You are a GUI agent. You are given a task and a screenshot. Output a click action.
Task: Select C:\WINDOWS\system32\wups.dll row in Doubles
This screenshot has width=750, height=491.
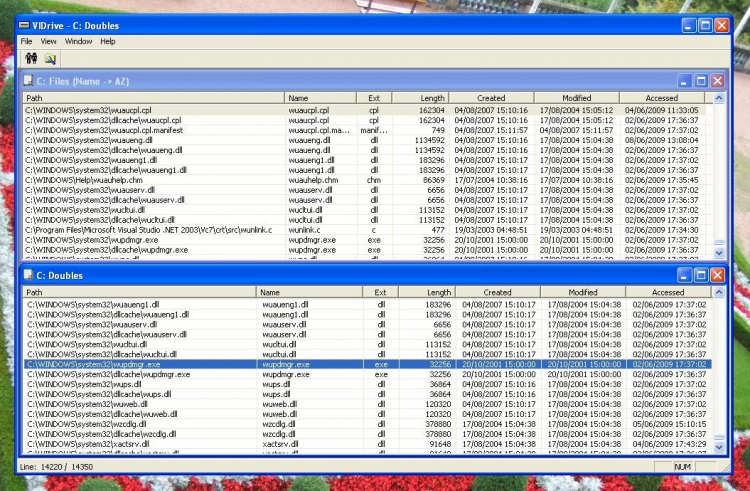tap(368, 384)
